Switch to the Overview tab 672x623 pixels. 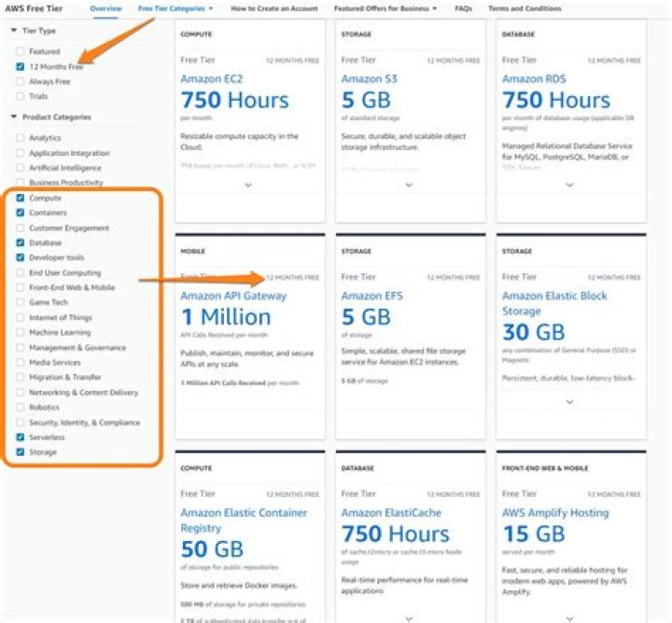tap(105, 8)
